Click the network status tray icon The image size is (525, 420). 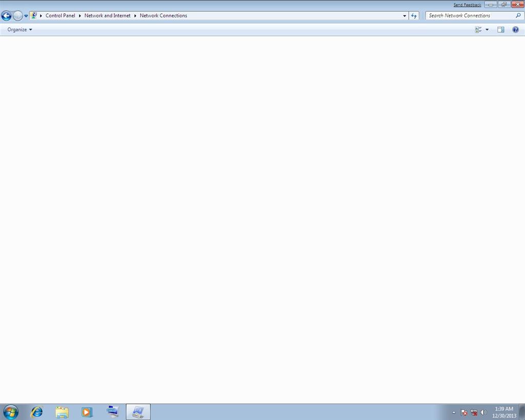474,412
